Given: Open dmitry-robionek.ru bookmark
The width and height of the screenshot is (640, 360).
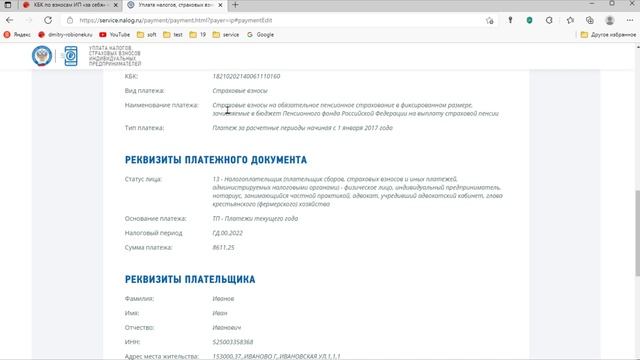Looking at the screenshot, I should tap(65, 35).
